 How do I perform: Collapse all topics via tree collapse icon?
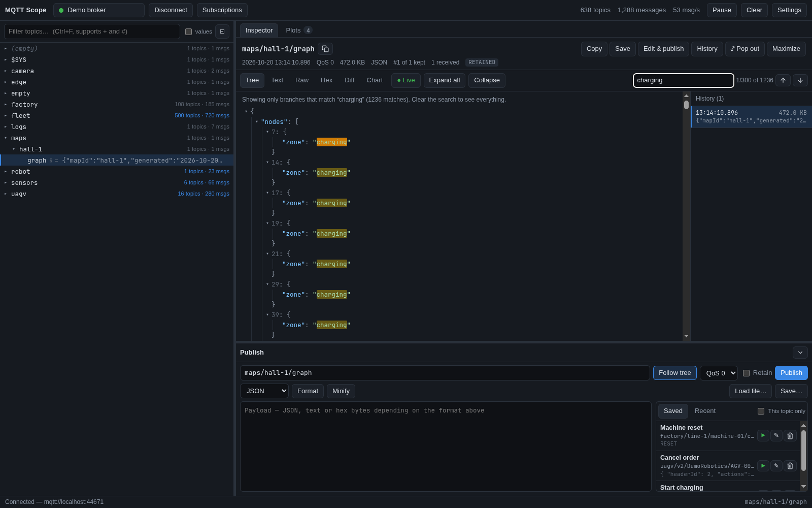click(222, 31)
